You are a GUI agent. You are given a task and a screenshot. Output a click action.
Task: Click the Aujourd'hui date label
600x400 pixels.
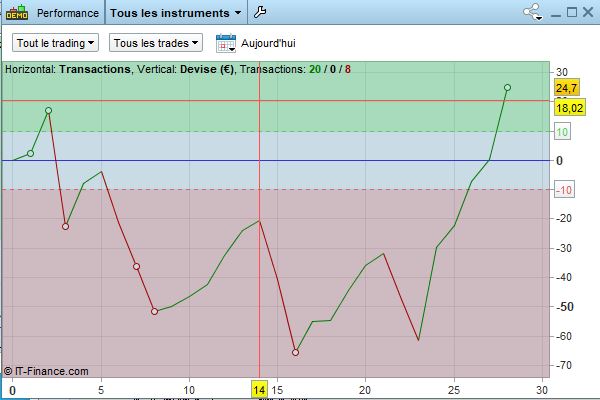click(268, 43)
